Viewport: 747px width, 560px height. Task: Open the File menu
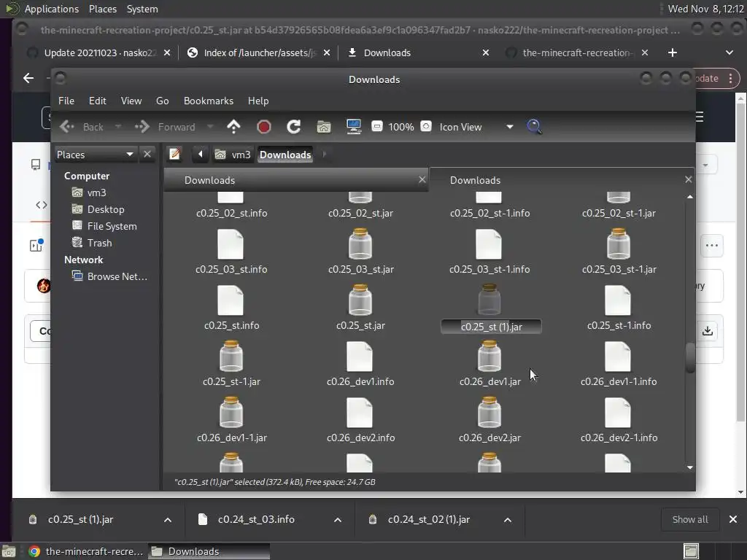[x=66, y=101]
